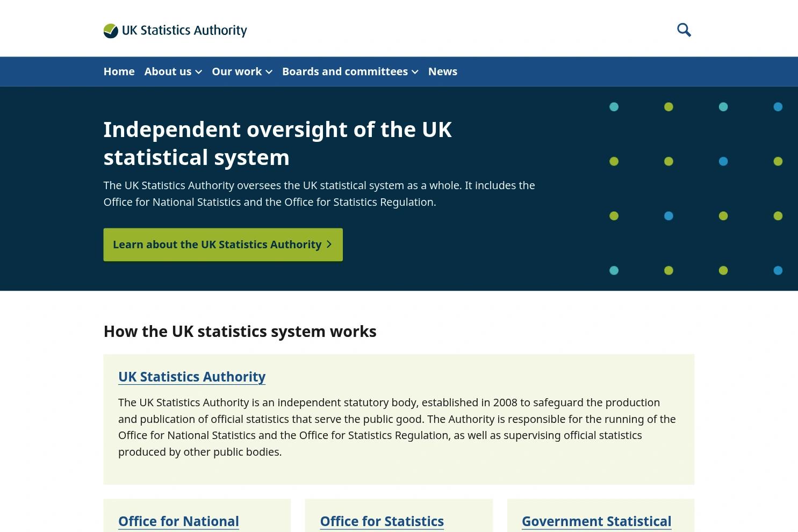798x532 pixels.
Task: Open the site search magnifier icon
Action: pos(684,30)
